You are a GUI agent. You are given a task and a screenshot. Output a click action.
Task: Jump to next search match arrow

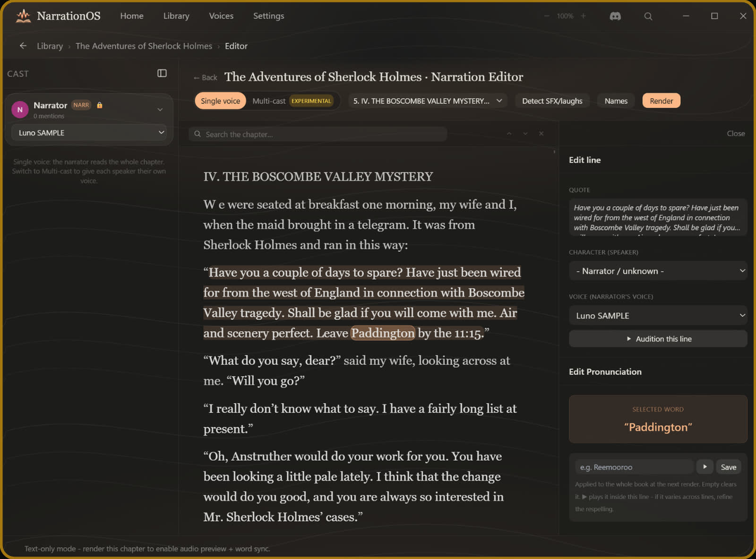pyautogui.click(x=525, y=134)
